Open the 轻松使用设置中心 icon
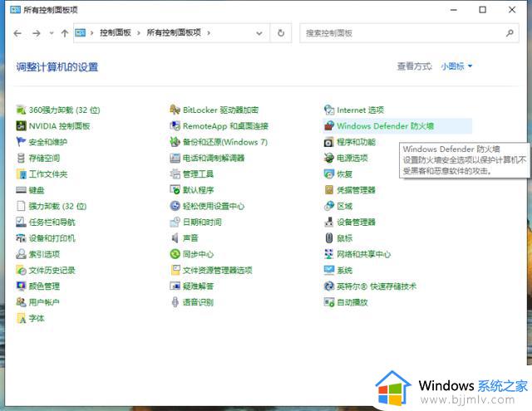The width and height of the screenshot is (532, 411). pyautogui.click(x=175, y=206)
